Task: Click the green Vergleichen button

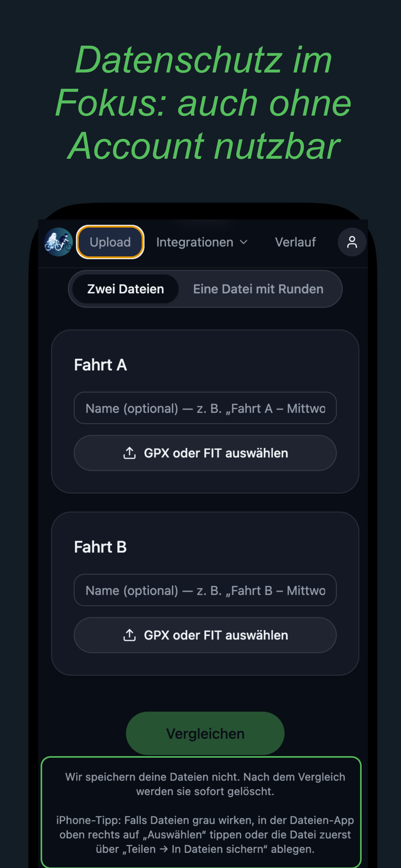Action: (205, 733)
